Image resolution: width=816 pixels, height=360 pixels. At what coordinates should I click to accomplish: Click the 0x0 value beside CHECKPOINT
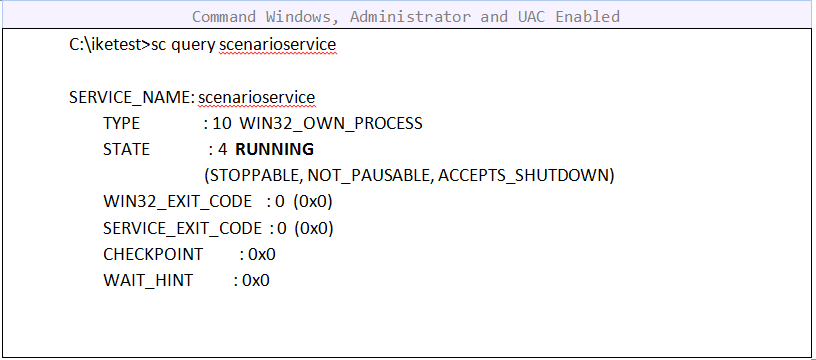point(262,254)
